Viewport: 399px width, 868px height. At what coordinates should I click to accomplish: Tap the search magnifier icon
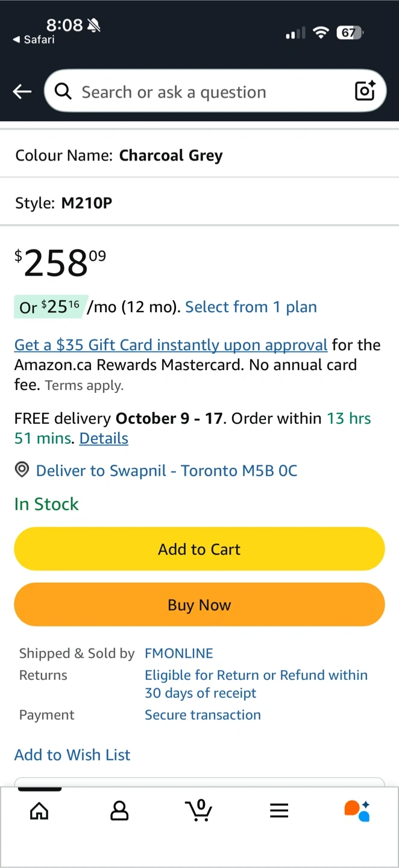[x=63, y=92]
